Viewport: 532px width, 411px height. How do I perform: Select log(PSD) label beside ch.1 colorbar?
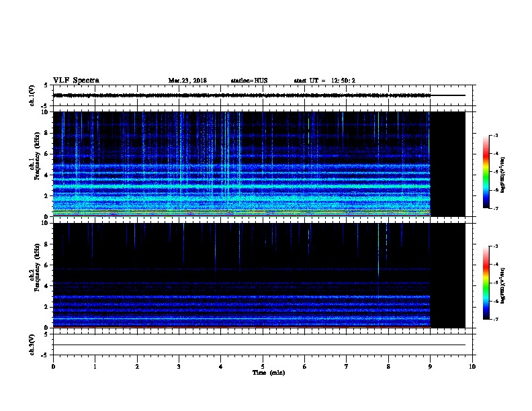coord(502,175)
